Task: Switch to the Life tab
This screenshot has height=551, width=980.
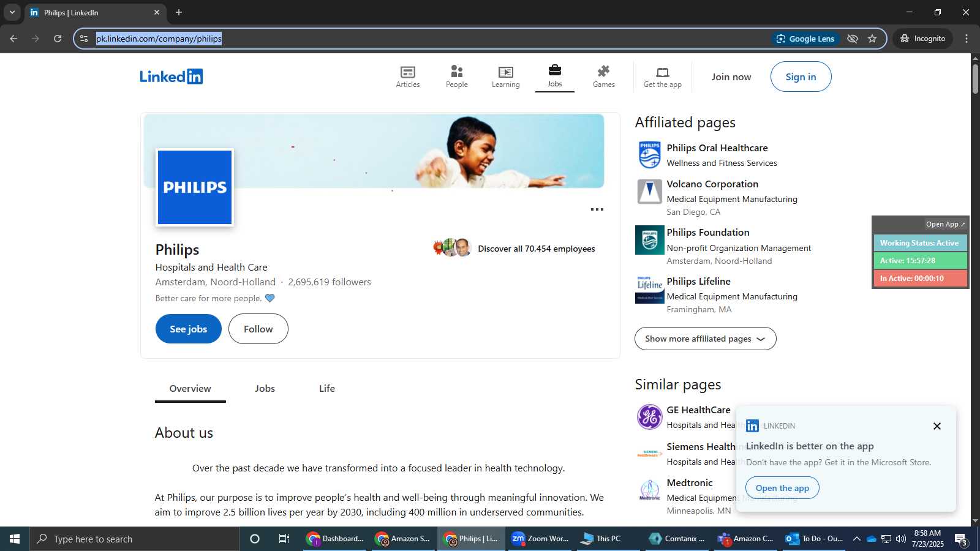Action: tap(327, 389)
